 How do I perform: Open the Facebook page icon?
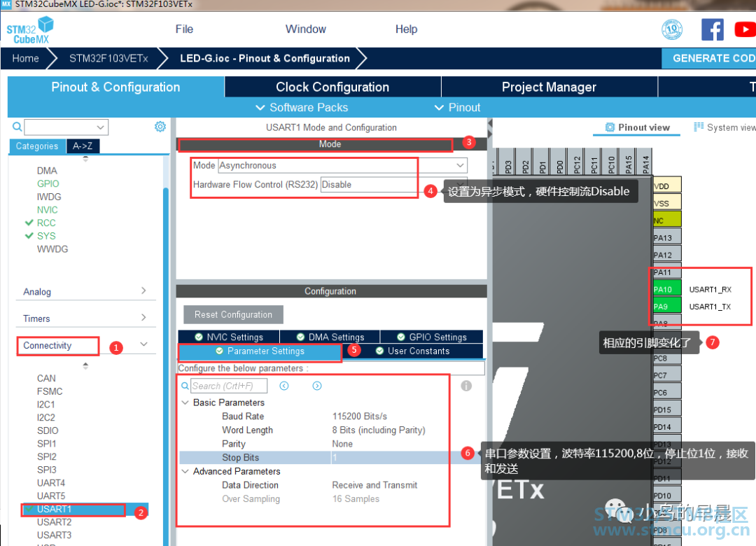(712, 29)
